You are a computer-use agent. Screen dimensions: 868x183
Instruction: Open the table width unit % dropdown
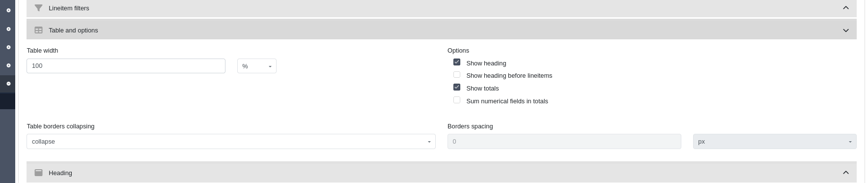(x=257, y=66)
